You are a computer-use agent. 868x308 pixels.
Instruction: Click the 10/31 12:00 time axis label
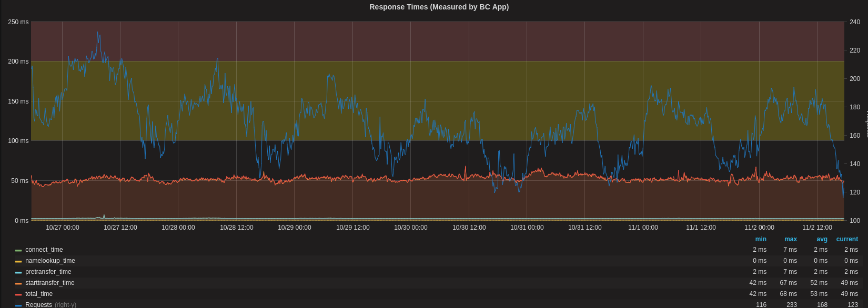(x=585, y=228)
